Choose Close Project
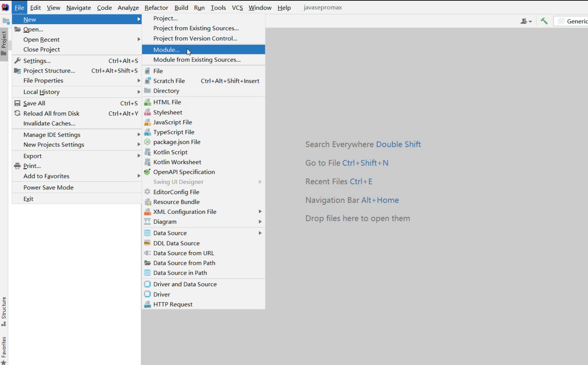The image size is (588, 365). (77, 49)
